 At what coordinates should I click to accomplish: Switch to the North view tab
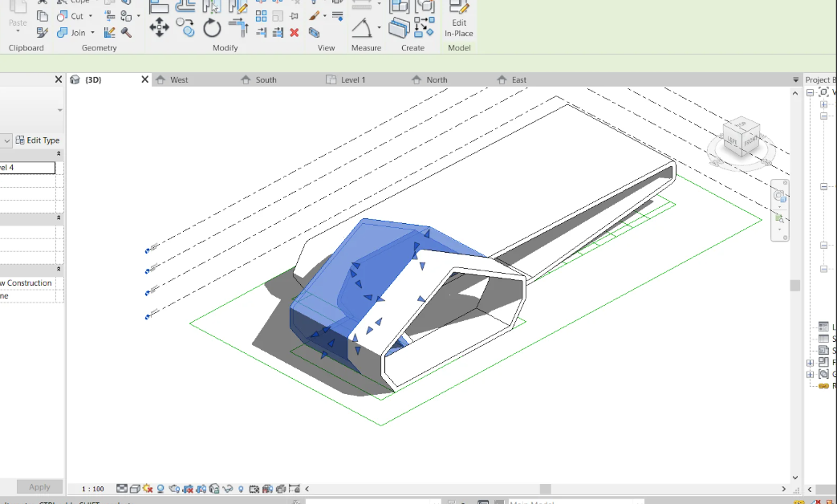pos(437,79)
